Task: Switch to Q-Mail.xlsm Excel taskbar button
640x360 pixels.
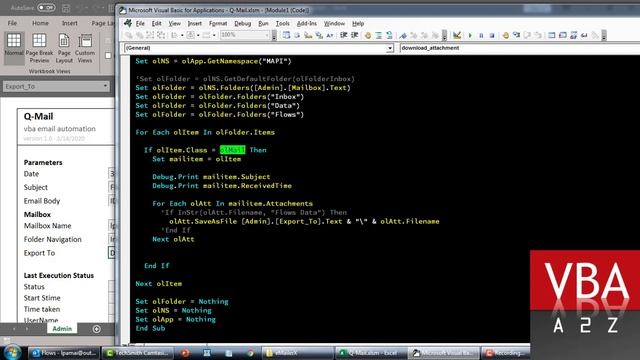Action: point(371,353)
